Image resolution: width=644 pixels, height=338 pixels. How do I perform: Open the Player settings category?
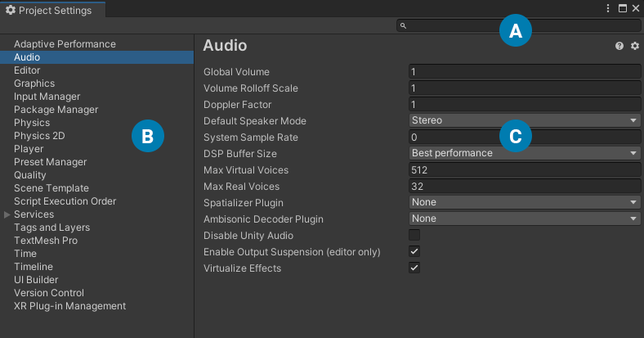pyautogui.click(x=29, y=149)
